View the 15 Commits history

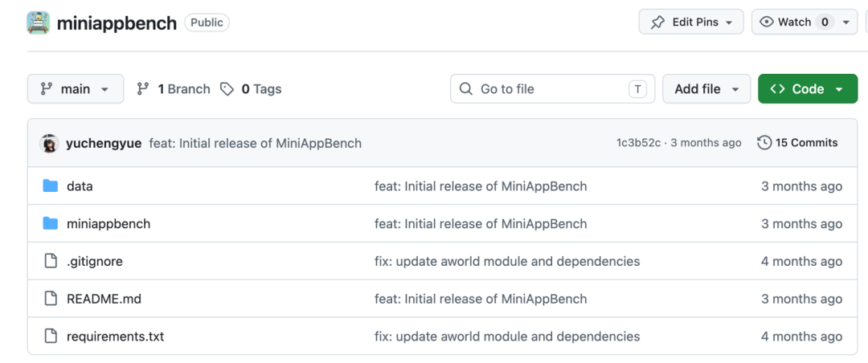(797, 143)
